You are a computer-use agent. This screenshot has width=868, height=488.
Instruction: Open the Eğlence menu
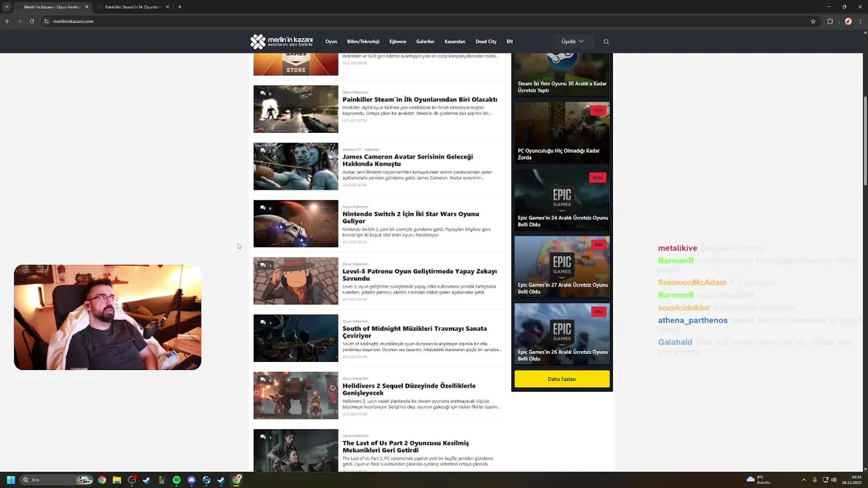[x=397, y=41]
